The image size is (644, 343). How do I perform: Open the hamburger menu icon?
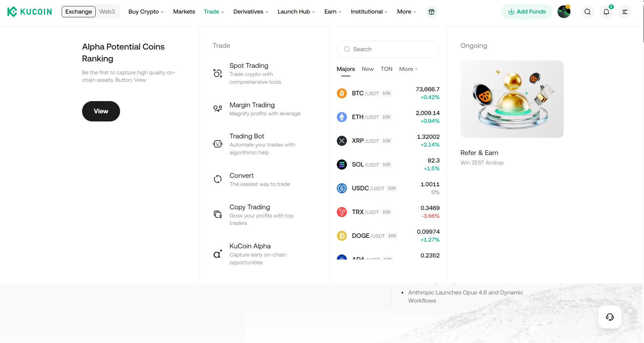[625, 12]
